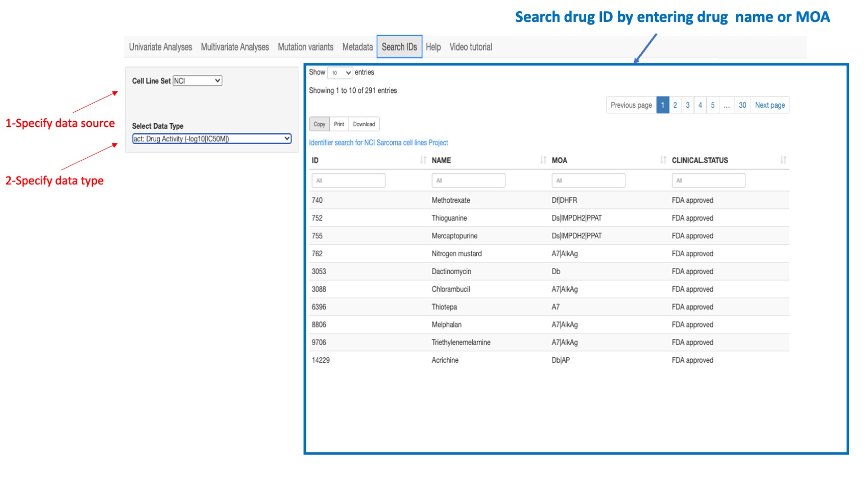
Task: Sort by CLINICAL.STATUS column arrows
Action: tap(783, 160)
